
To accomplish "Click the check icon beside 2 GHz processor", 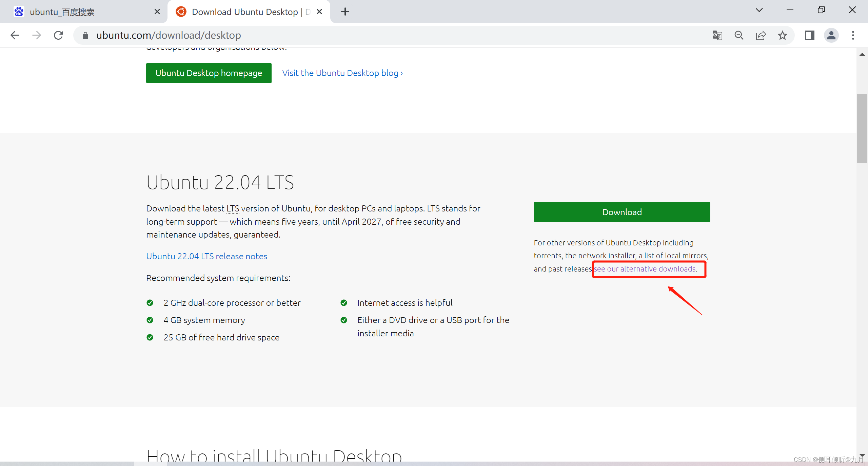I will point(150,303).
